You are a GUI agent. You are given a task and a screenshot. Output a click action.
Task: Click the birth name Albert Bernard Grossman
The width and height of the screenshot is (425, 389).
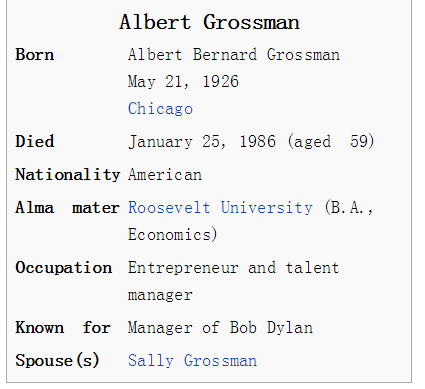pyautogui.click(x=234, y=55)
